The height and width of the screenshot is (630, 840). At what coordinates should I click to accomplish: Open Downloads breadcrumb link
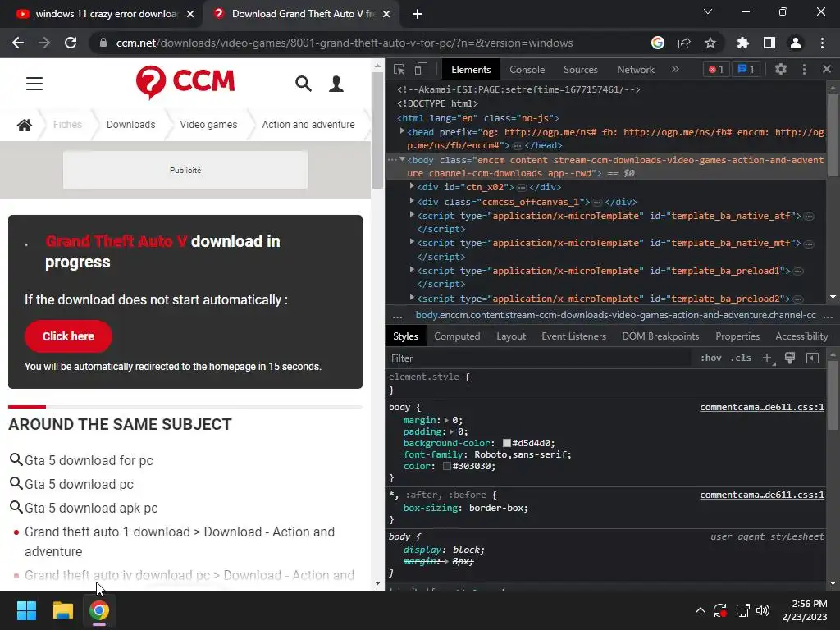coord(130,125)
